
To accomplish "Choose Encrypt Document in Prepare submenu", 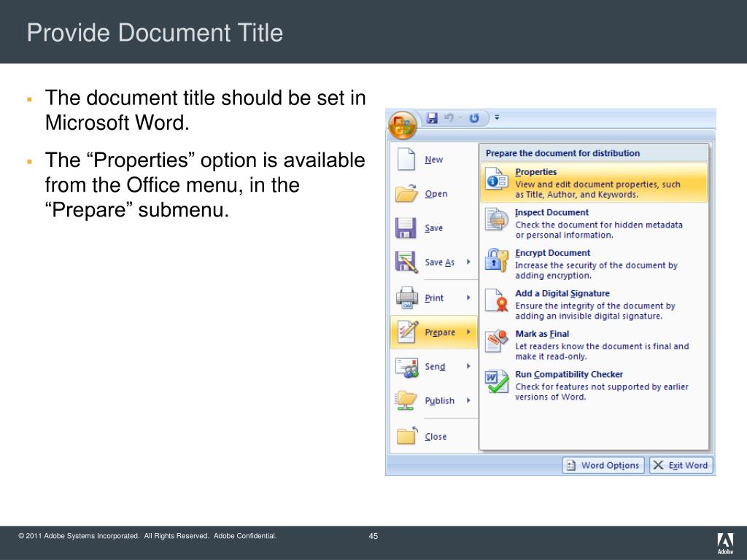I will (594, 264).
